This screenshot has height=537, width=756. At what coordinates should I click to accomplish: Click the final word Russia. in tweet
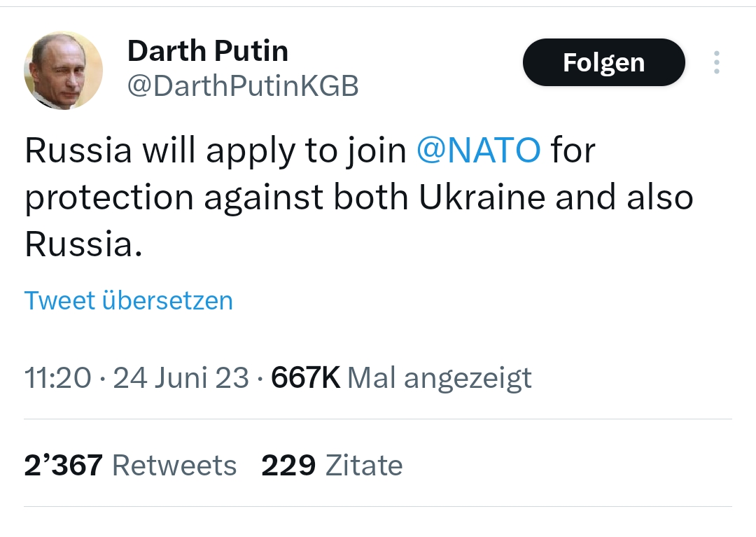point(83,243)
